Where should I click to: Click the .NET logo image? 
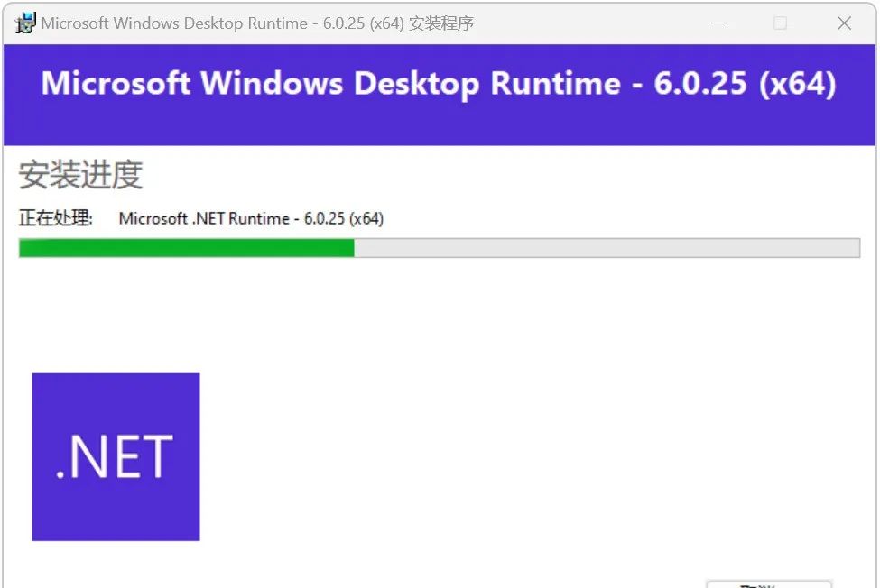point(116,457)
